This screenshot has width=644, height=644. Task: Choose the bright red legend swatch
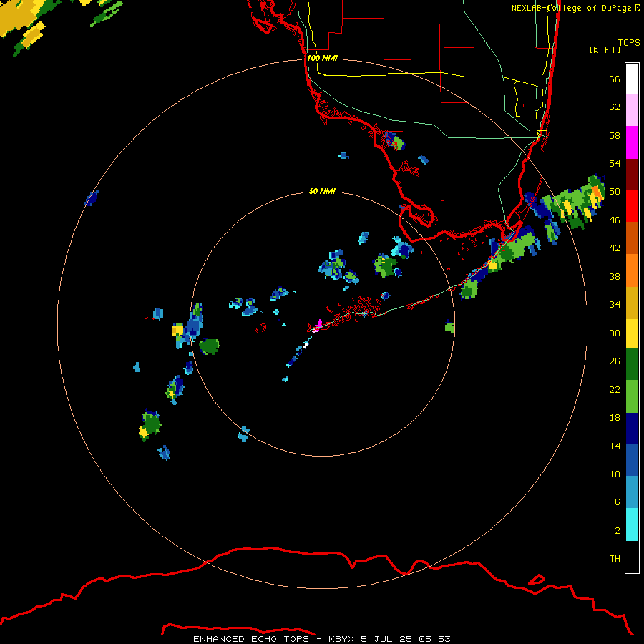click(x=632, y=206)
